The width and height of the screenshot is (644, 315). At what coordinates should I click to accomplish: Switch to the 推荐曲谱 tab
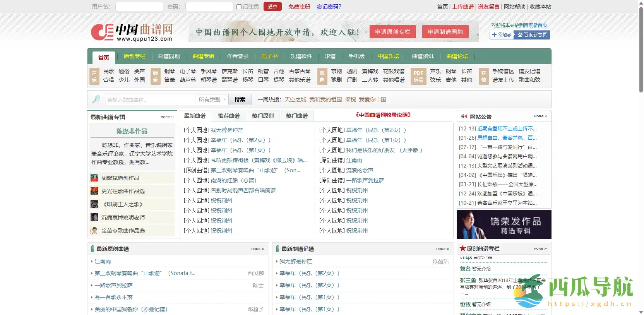[x=229, y=116]
